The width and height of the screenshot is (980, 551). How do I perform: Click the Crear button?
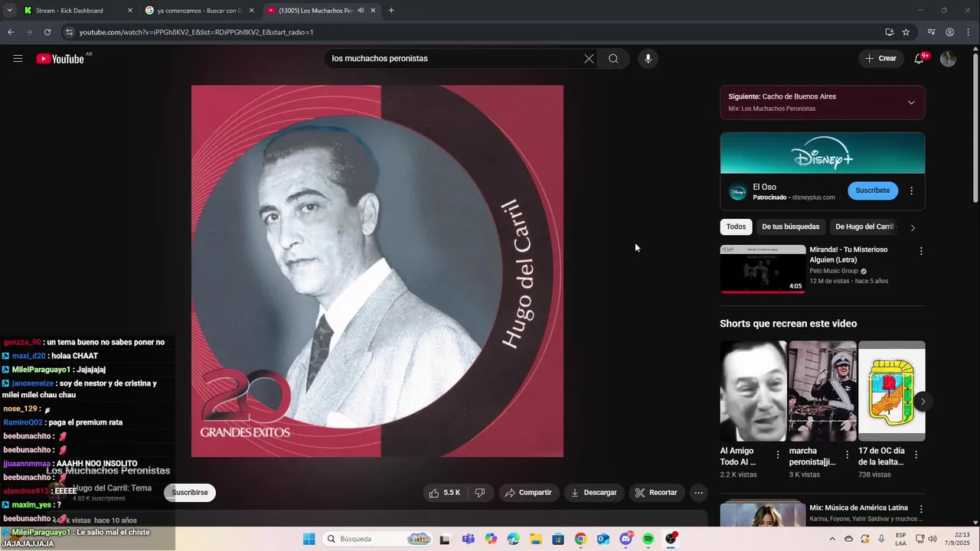tap(880, 59)
